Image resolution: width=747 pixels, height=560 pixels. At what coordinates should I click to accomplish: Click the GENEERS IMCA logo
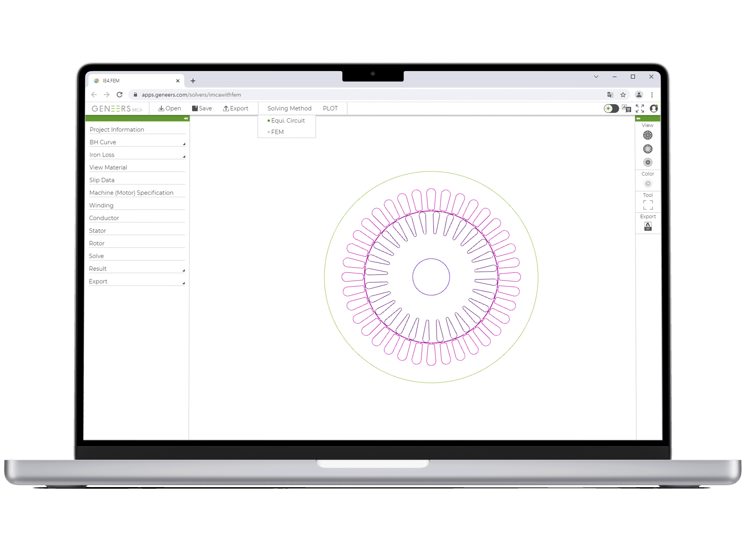[x=117, y=109]
